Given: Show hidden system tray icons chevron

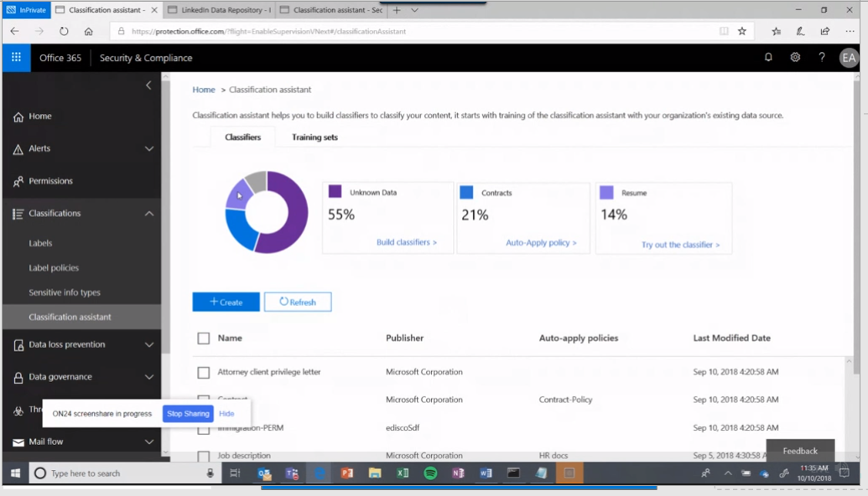Looking at the screenshot, I should 728,473.
